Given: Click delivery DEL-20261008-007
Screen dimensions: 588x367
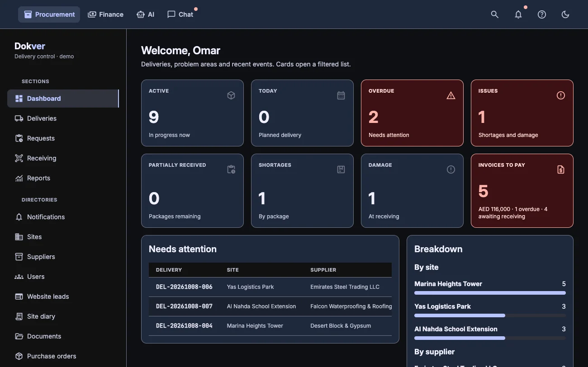Looking at the screenshot, I should [184, 306].
